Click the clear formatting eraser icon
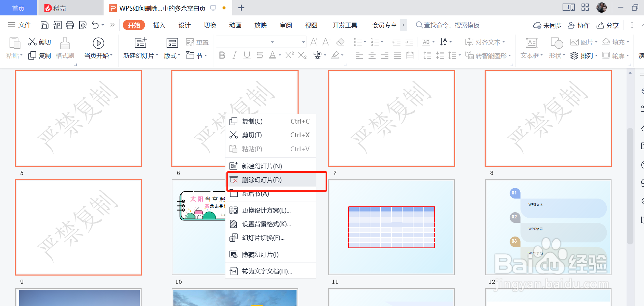Screen dimensions: 644x306 [340, 42]
